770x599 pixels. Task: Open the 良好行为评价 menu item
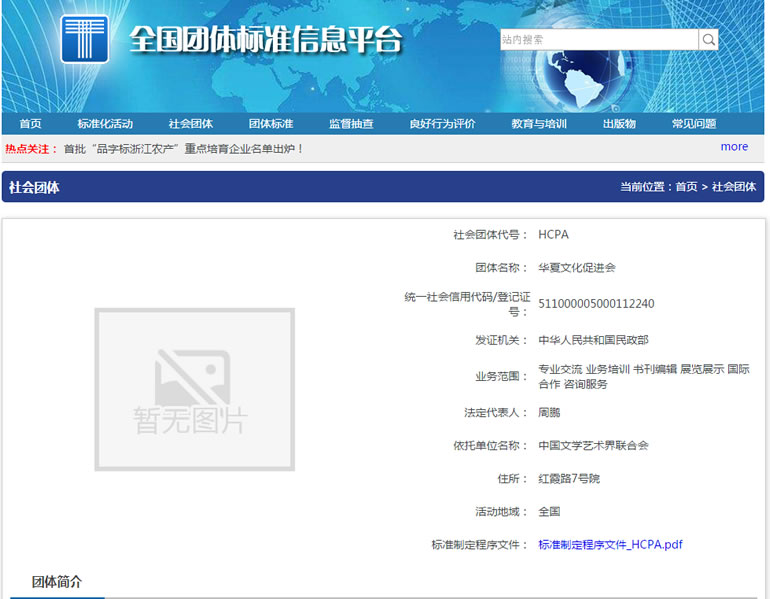point(442,124)
